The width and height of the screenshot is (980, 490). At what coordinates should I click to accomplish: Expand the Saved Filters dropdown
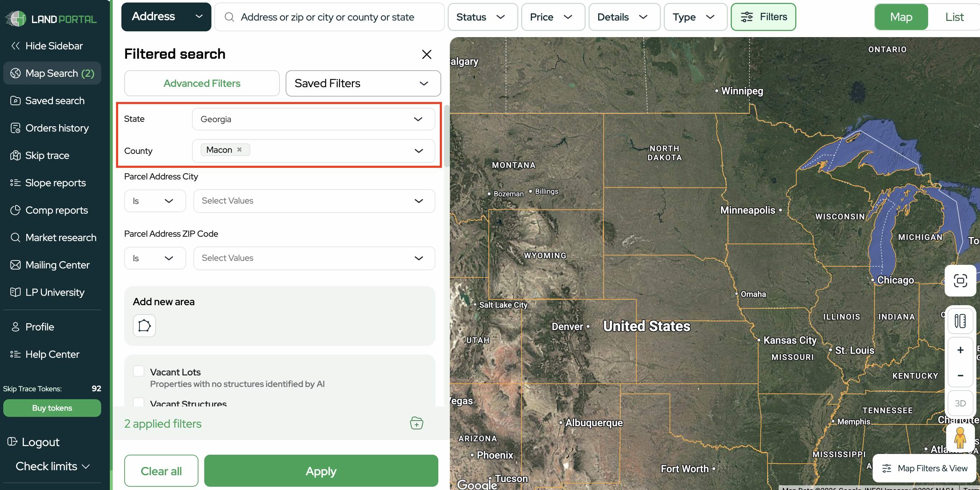point(363,83)
